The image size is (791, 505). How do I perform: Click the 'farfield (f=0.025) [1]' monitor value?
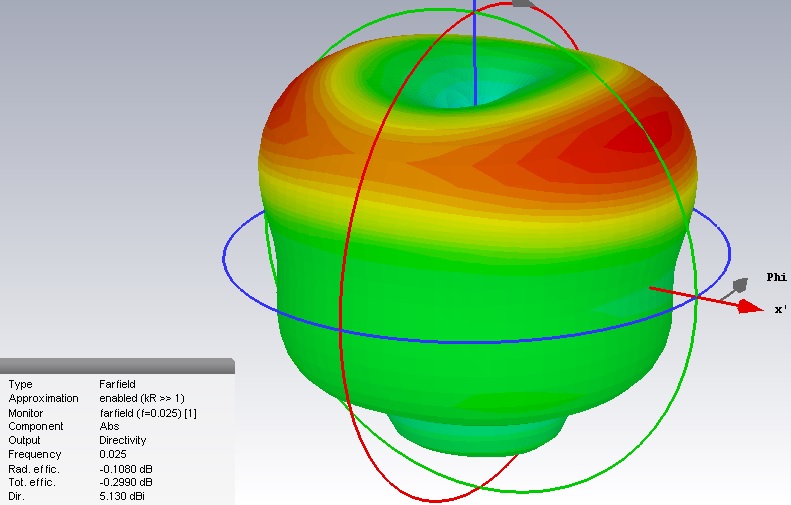(148, 413)
